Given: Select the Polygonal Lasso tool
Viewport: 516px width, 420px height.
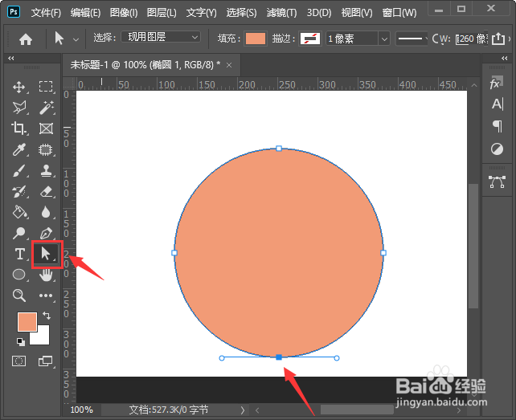Looking at the screenshot, I should click(x=18, y=108).
